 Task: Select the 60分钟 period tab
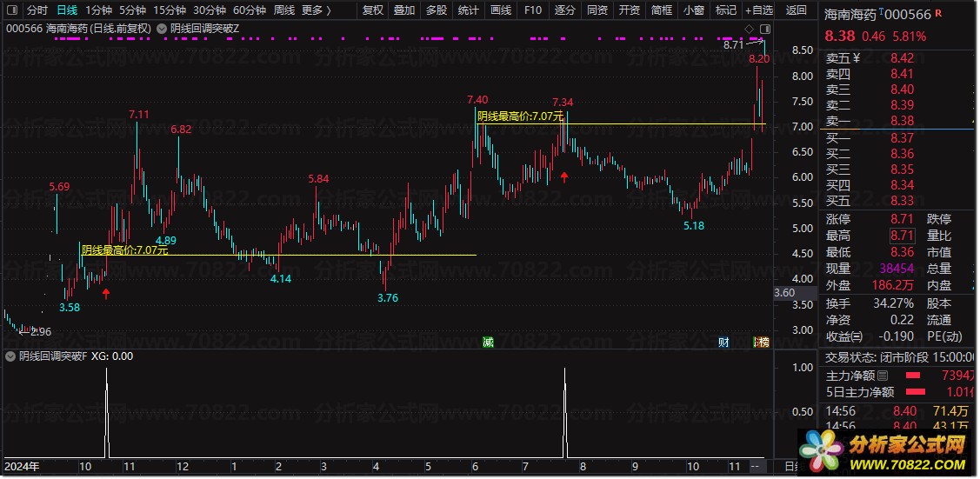point(250,10)
